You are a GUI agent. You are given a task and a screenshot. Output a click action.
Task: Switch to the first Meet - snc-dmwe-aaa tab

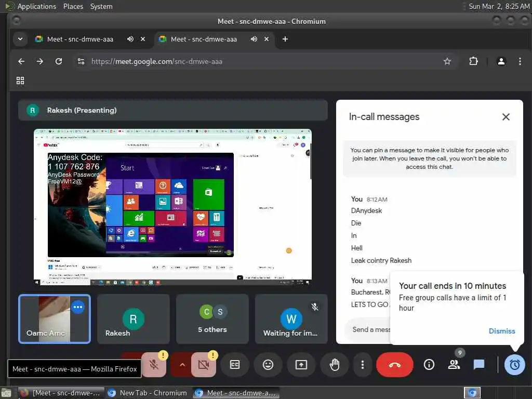[80, 39]
